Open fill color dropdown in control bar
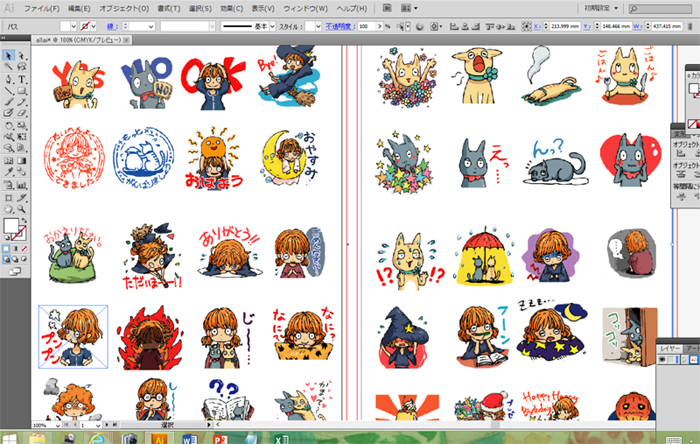This screenshot has height=444, width=700. [73, 26]
